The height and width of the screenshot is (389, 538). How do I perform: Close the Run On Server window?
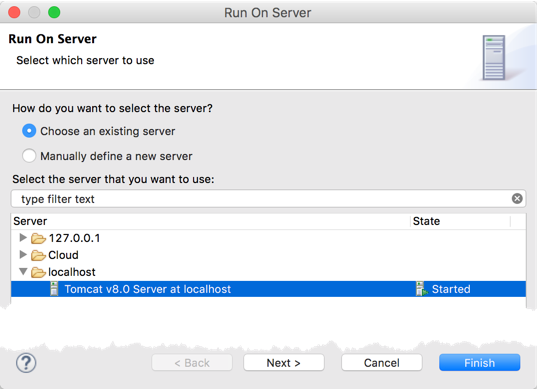click(x=14, y=13)
